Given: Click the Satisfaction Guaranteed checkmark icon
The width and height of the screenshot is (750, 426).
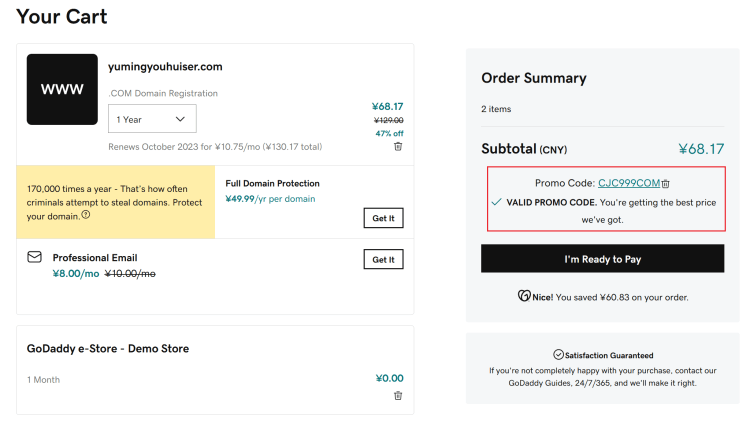Looking at the screenshot, I should click(558, 355).
